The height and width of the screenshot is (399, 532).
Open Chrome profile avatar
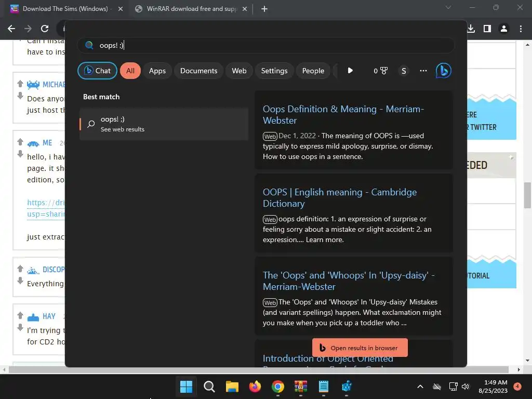(x=504, y=29)
